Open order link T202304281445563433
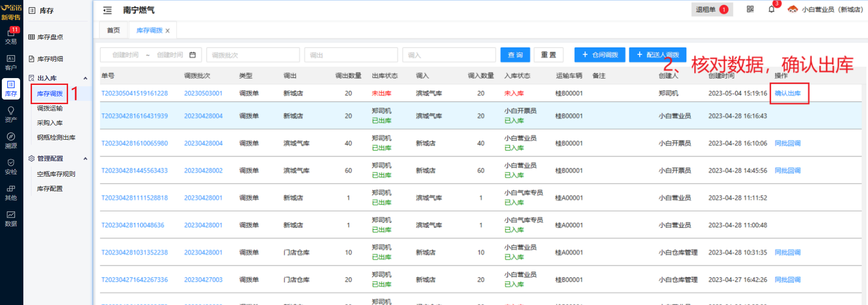This screenshot has width=868, height=305. (134, 171)
